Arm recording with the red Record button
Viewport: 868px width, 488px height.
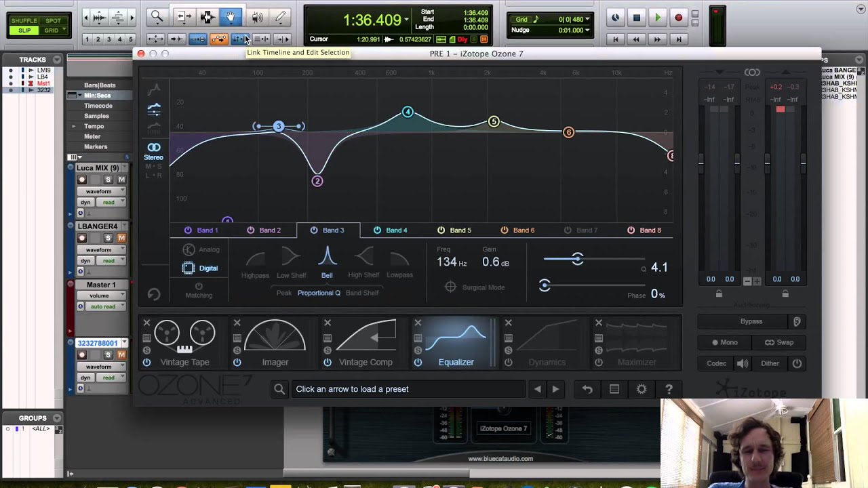[x=678, y=18]
